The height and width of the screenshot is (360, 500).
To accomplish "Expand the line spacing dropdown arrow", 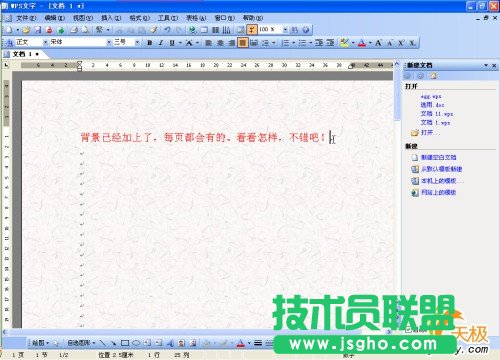I will tap(273, 43).
